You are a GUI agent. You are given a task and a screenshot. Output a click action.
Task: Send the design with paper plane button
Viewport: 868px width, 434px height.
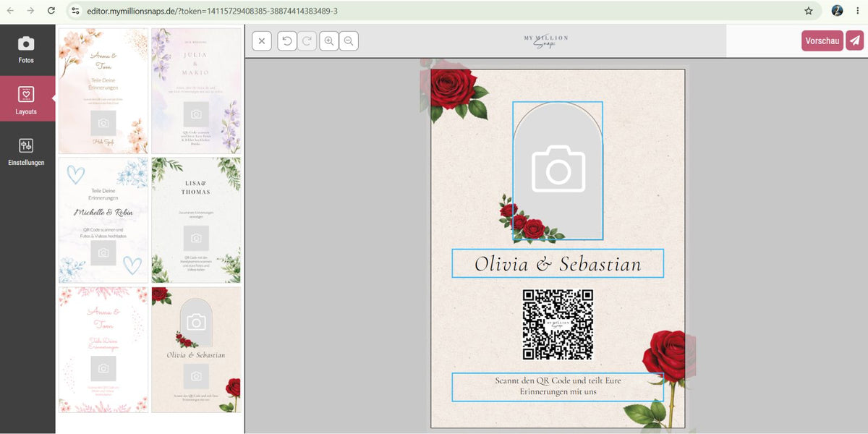click(855, 41)
